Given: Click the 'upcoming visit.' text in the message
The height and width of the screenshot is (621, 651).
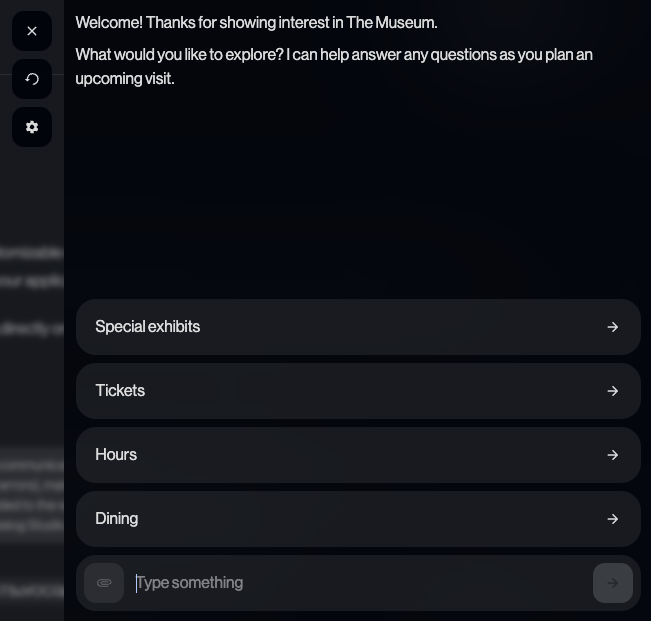Looking at the screenshot, I should (125, 78).
